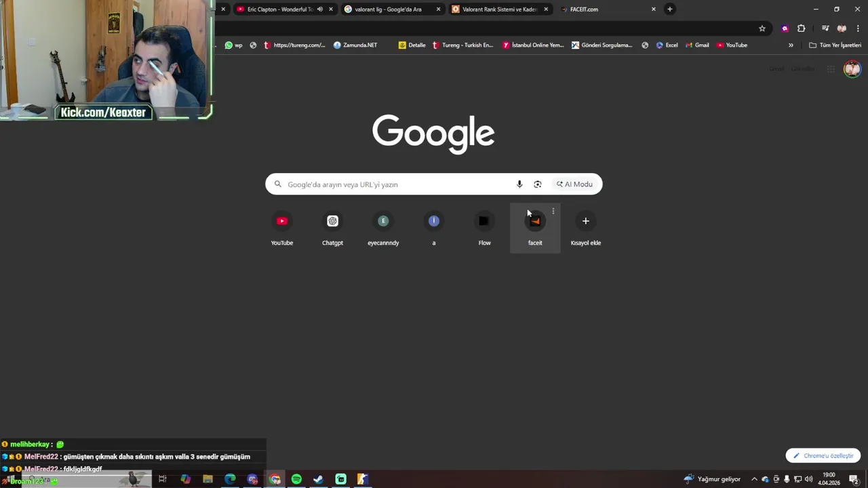Open the shortcut tile labeled 'a'
868x488 pixels.
click(434, 228)
